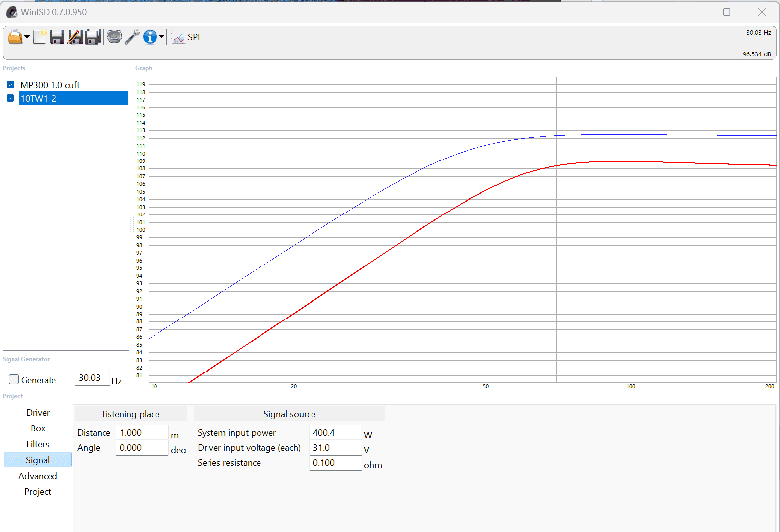Viewport: 780px width, 532px height.
Task: Open the Box tab
Action: click(38, 428)
